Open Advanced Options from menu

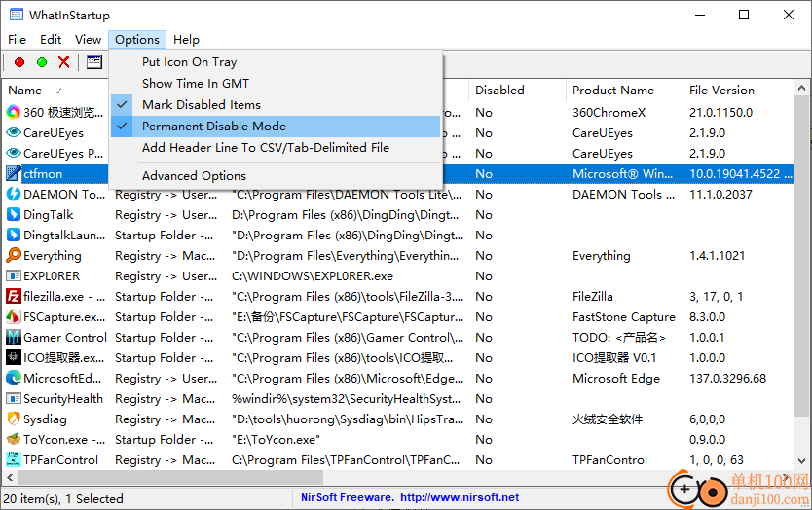pos(276,176)
